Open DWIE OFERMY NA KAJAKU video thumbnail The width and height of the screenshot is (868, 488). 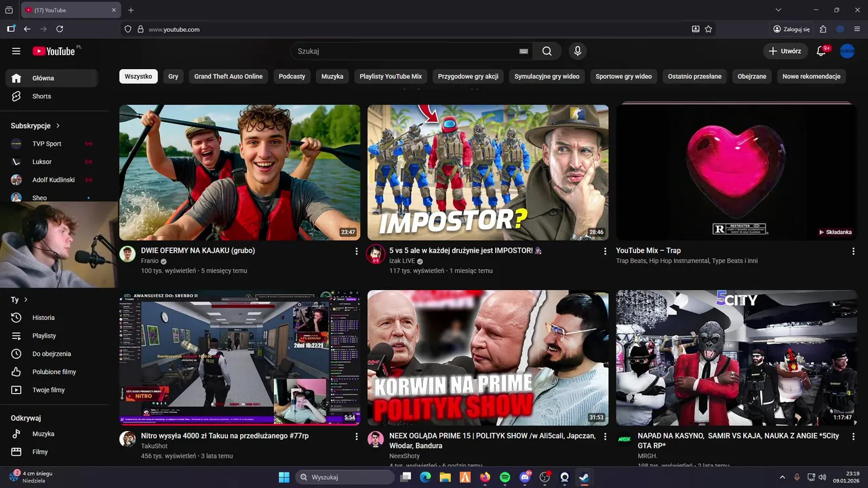click(x=240, y=172)
